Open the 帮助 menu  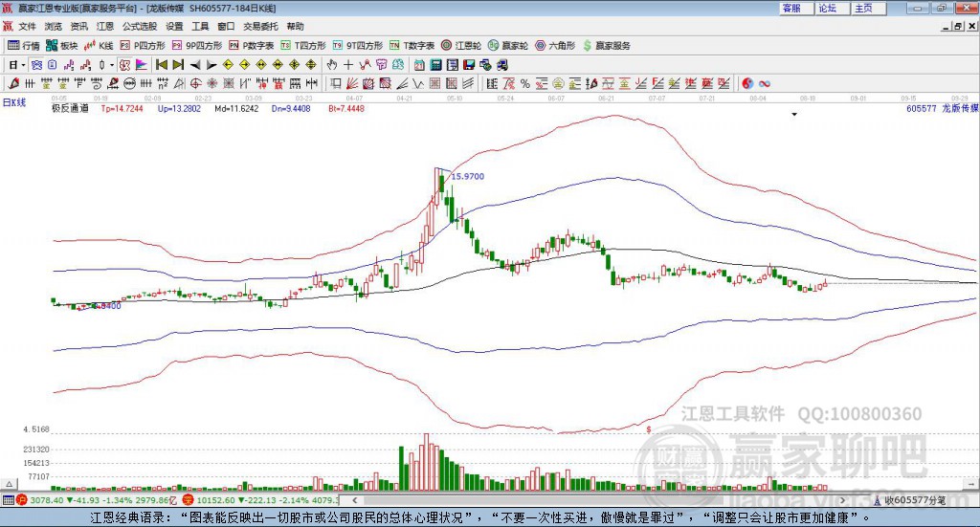[295, 26]
